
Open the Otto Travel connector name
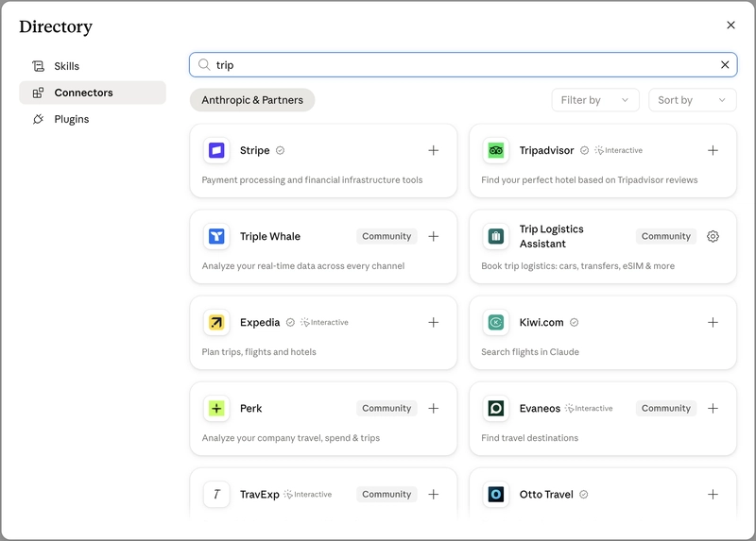tap(546, 495)
